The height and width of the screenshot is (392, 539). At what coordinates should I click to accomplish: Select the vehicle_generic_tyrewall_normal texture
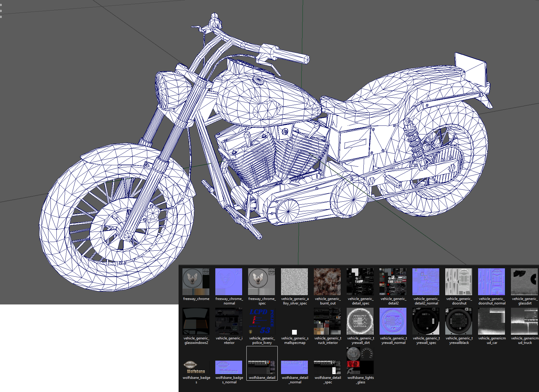click(393, 321)
